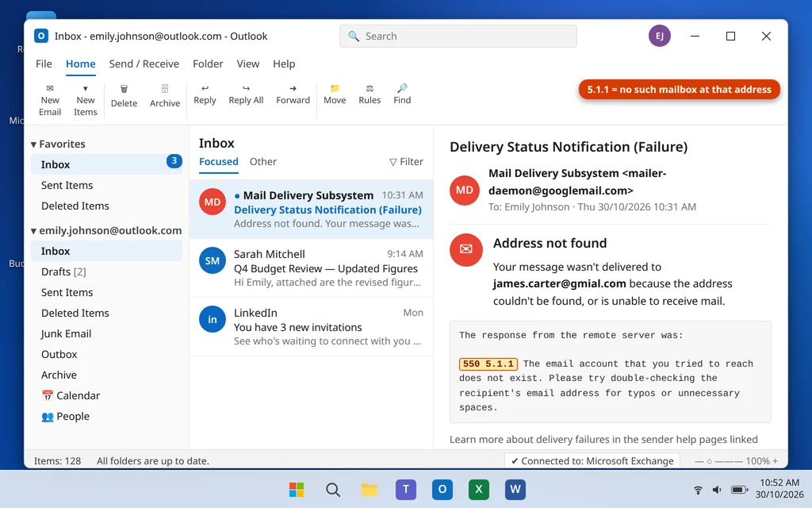
Task: Open the Outbox folder
Action: (x=106, y=355)
